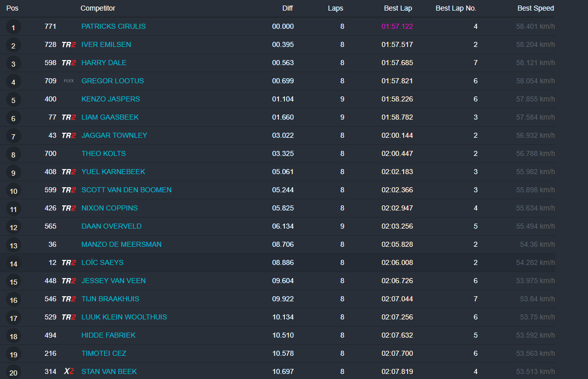Click the FLEX logo next to Gregor Lootus

68,81
